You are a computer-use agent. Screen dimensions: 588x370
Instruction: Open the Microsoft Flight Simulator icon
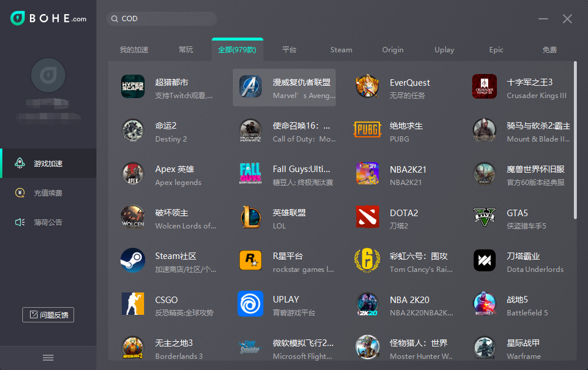(250, 348)
